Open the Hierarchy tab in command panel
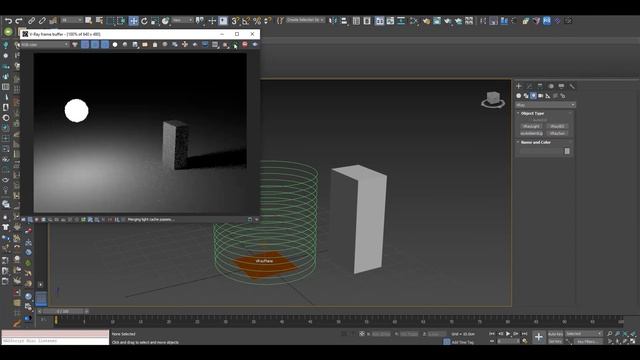Screen dimensions: 640x360 [540, 86]
